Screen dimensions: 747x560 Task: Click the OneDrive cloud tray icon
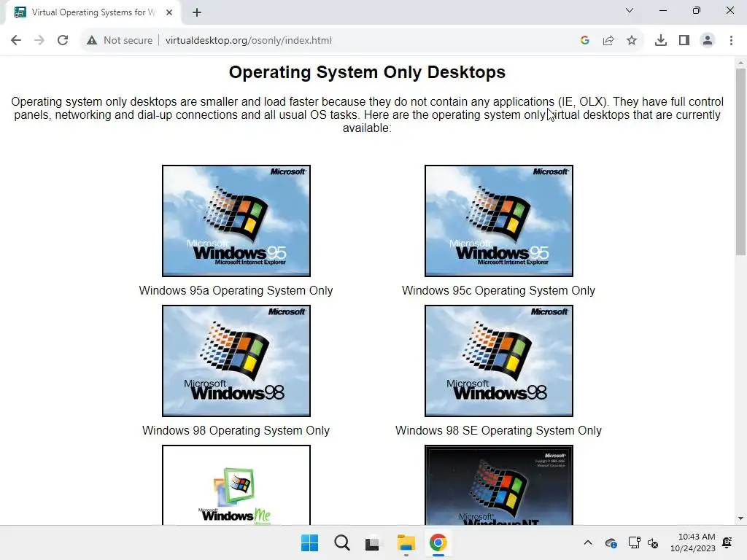[x=611, y=542]
